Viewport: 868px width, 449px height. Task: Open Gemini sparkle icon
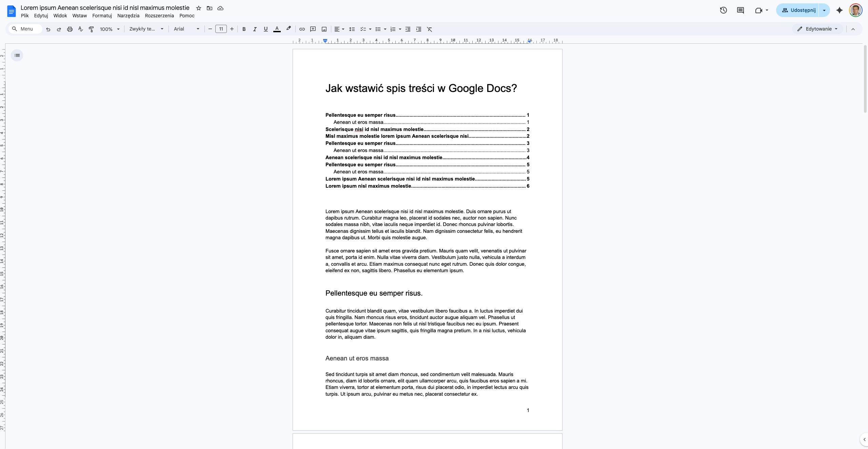coord(840,10)
